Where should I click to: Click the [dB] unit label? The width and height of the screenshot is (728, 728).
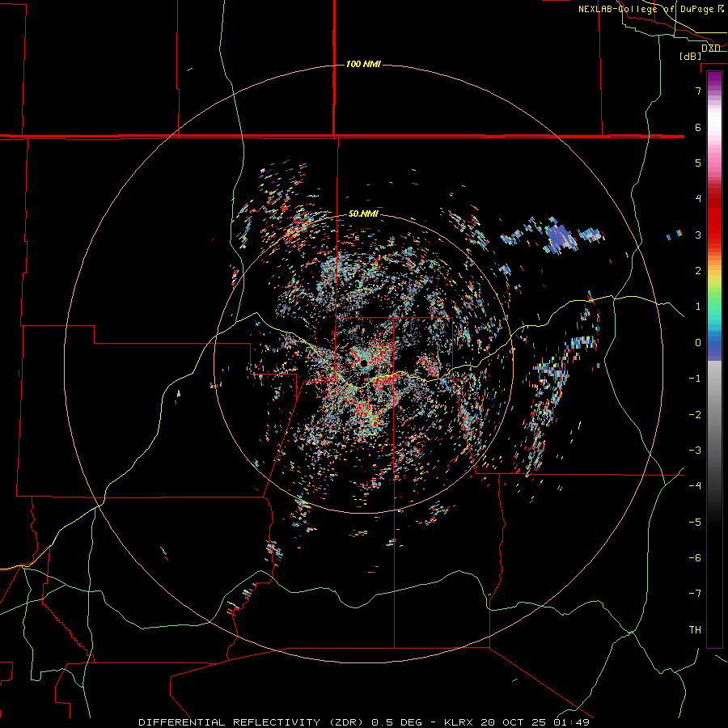(690, 56)
